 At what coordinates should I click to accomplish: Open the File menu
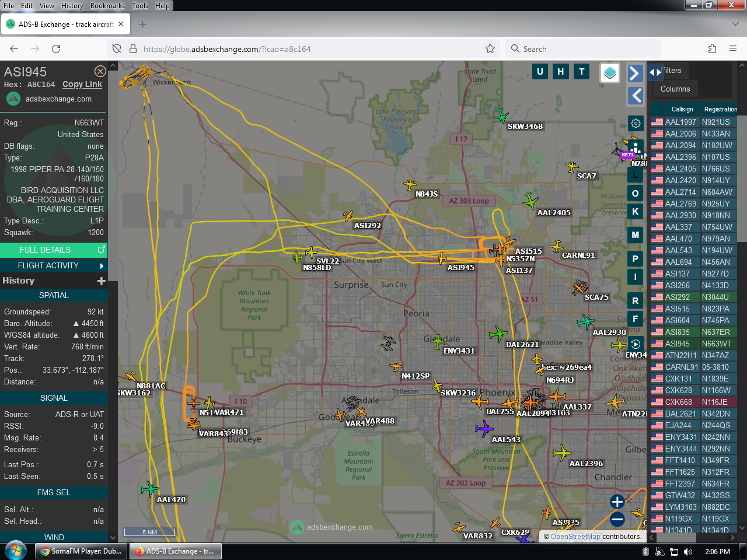(8, 6)
